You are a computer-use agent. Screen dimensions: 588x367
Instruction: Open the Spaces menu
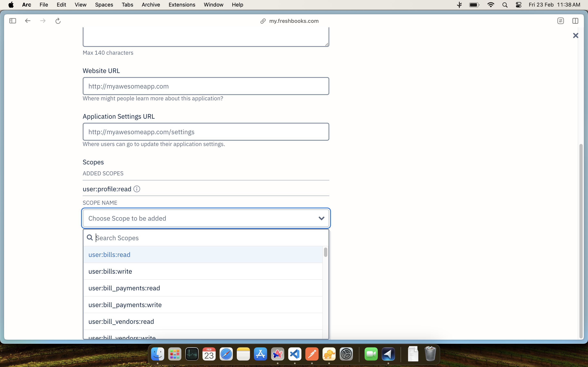(104, 5)
